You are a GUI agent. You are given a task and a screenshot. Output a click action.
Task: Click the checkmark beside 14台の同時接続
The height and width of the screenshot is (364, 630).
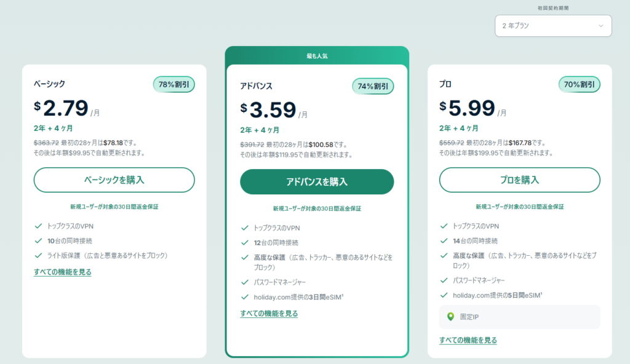(x=444, y=241)
